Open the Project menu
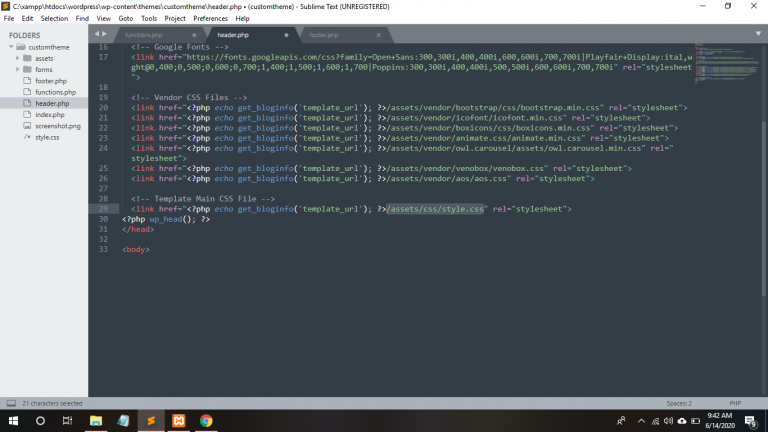 pyautogui.click(x=175, y=19)
